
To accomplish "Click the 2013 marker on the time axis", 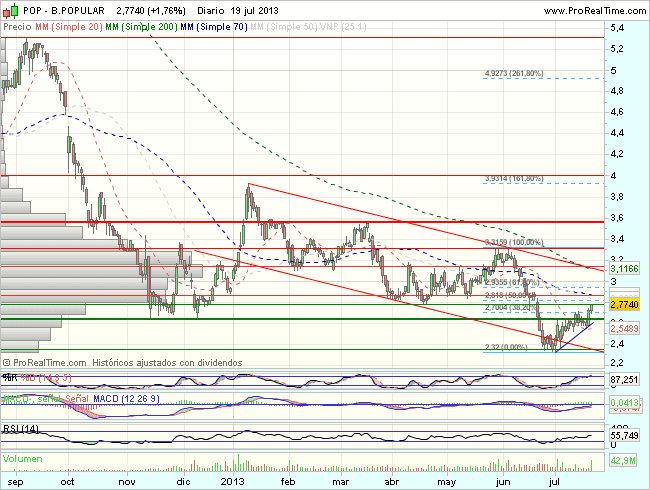I will click(233, 480).
